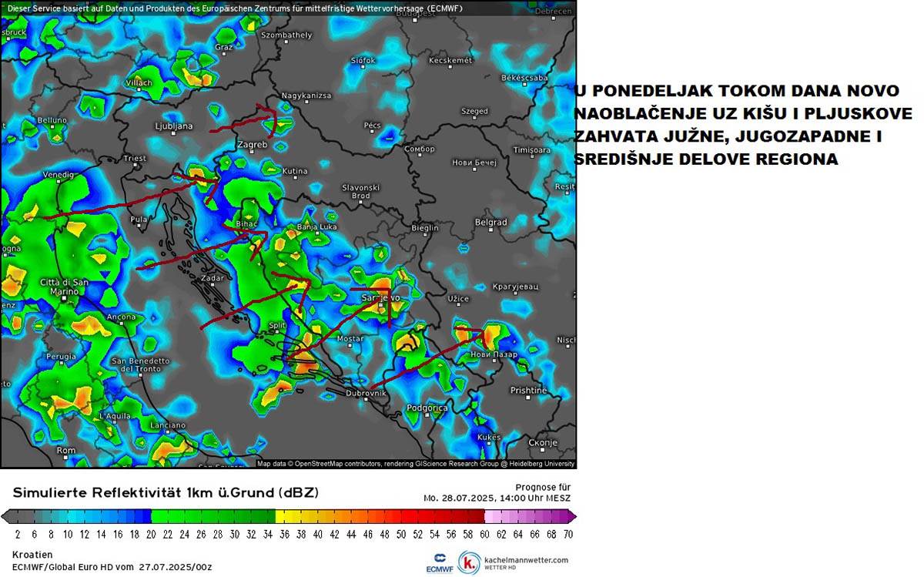Click the 'Kroatien' region label
This screenshot has width=924, height=577.
[32, 554]
